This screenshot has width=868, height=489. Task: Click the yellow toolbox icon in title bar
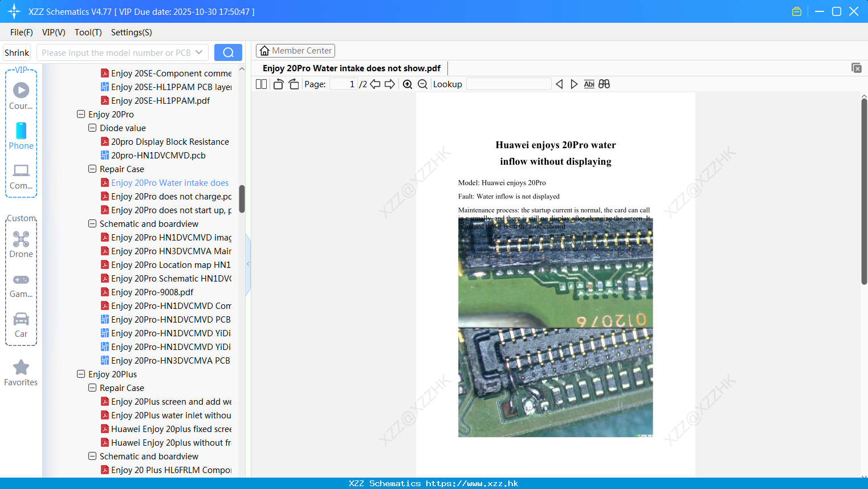797,11
